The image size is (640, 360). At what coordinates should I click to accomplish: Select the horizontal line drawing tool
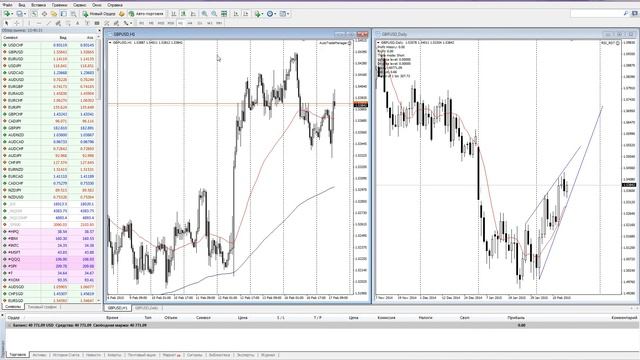(39, 23)
